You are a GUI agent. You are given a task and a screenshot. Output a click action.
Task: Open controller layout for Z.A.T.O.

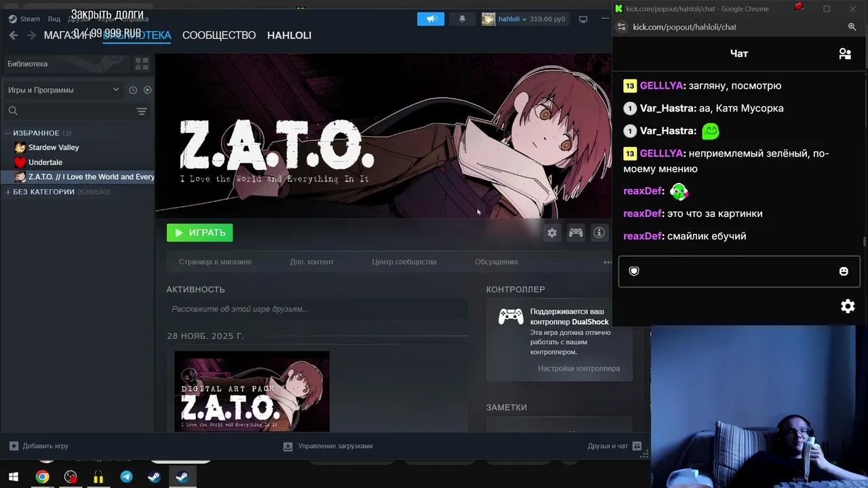576,232
